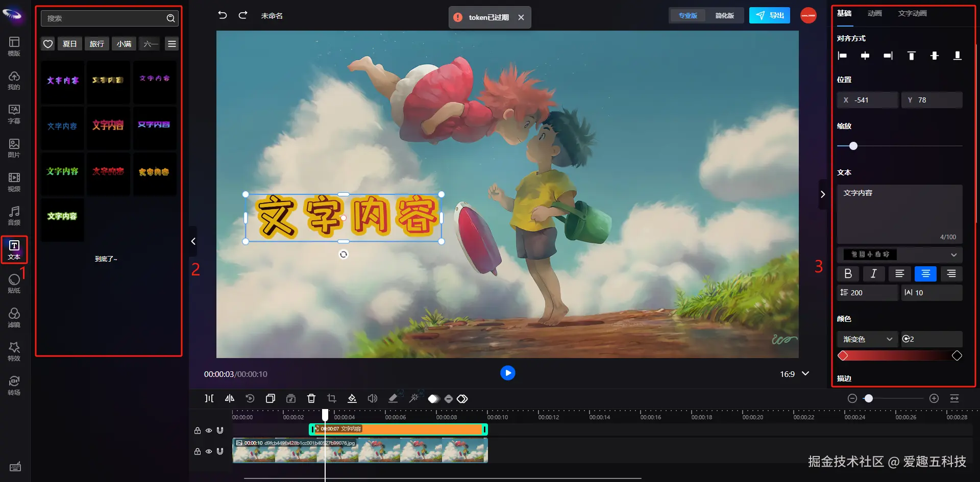This screenshot has height=482, width=980.
Task: Align text to left edge of canvas
Action: pyautogui.click(x=842, y=56)
